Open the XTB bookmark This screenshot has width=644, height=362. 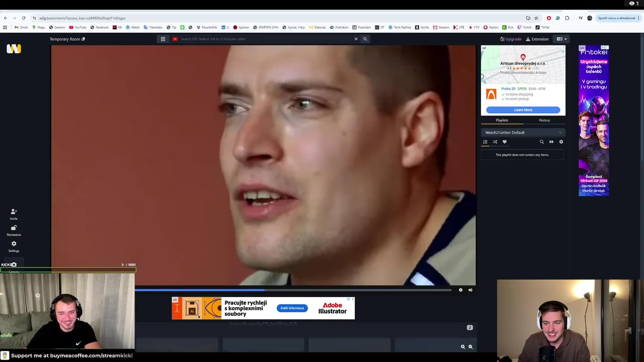tap(459, 27)
